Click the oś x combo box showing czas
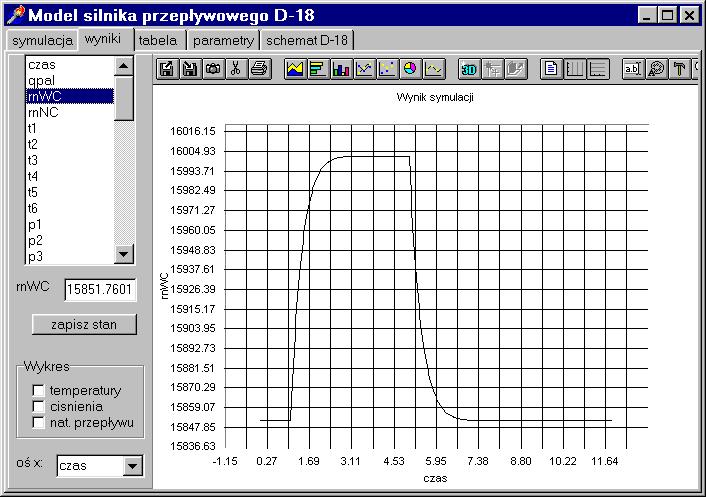The width and height of the screenshot is (706, 497). [x=100, y=466]
